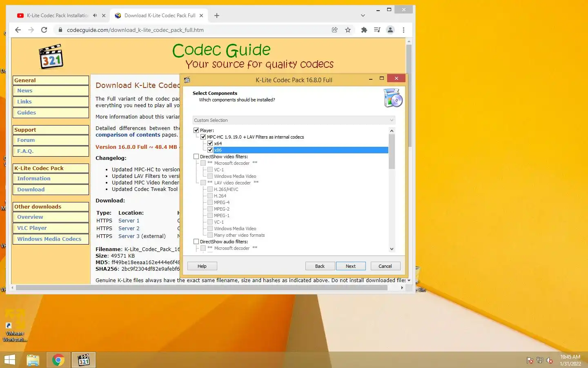This screenshot has width=588, height=368.
Task: Close the YouTube K-Lite tab
Action: click(104, 16)
